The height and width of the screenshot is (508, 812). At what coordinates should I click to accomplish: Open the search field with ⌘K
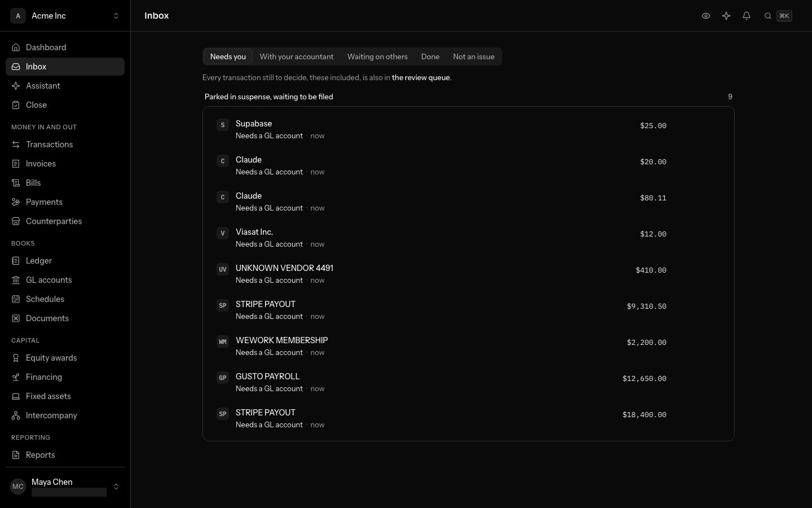[778, 16]
